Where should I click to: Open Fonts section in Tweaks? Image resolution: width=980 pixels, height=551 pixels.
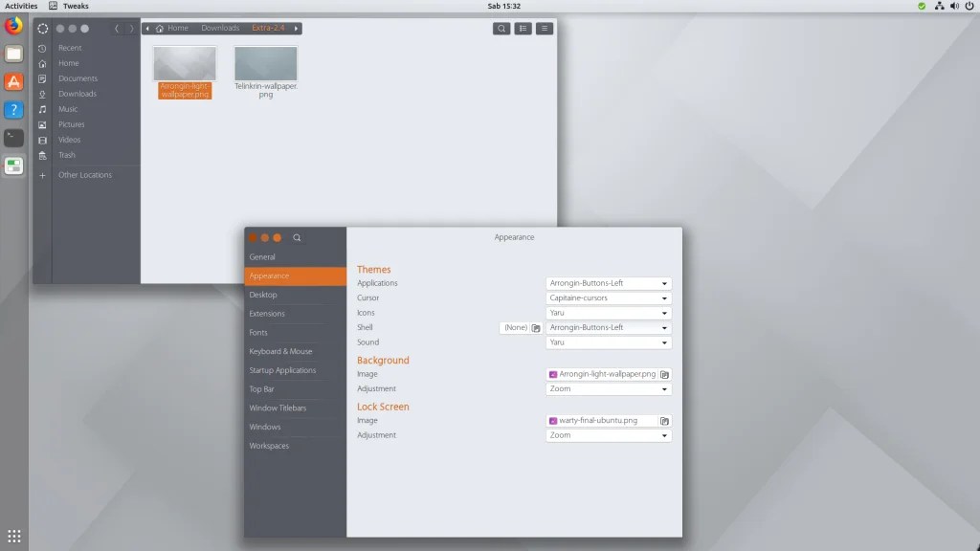tap(295, 332)
